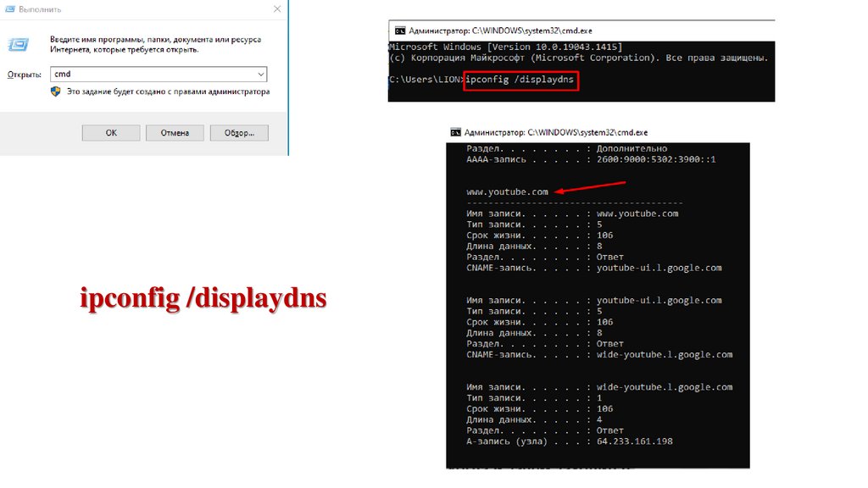Click the lower console window title text
The height and width of the screenshot is (488, 868).
pos(556,132)
